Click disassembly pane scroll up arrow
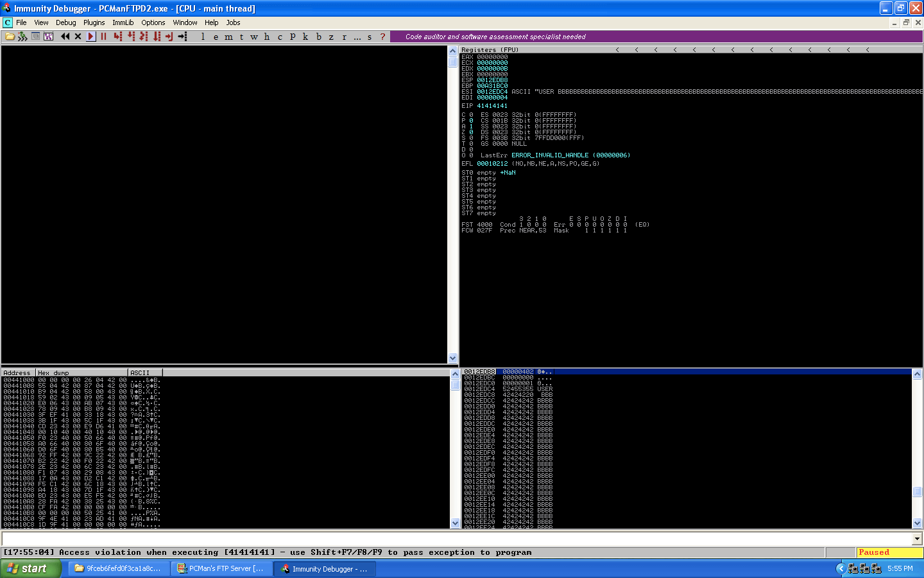924x578 pixels. [x=452, y=51]
